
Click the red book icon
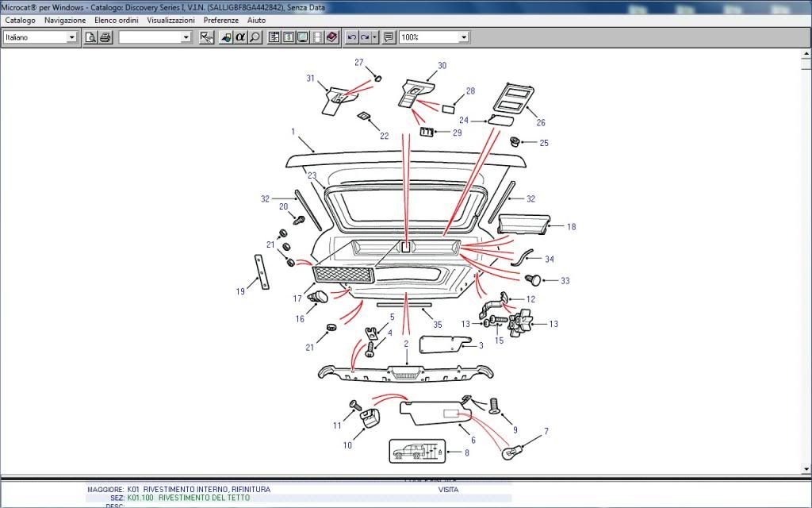331,37
